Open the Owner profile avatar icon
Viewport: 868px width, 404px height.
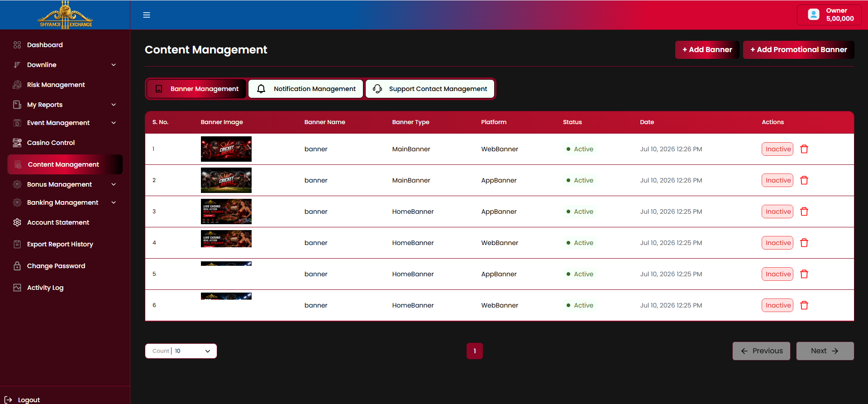[x=813, y=14]
